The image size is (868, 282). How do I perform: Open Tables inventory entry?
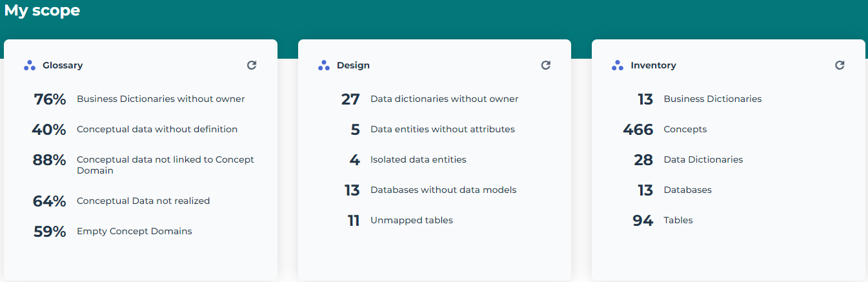[x=678, y=220]
